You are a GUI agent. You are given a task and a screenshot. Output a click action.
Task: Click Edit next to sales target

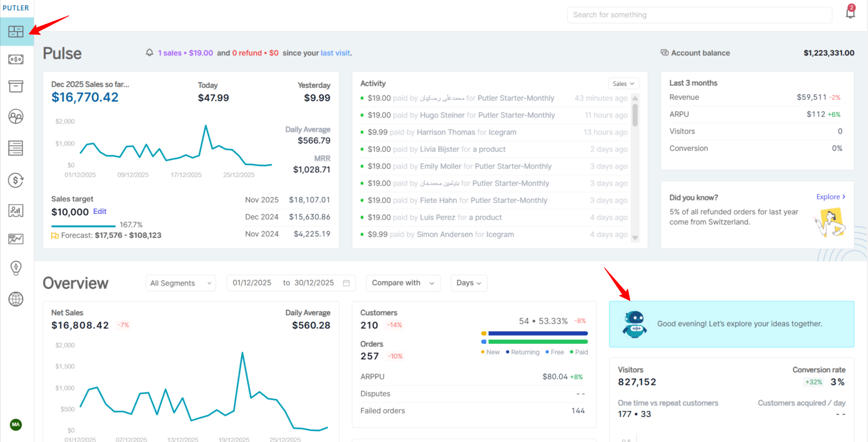click(99, 211)
